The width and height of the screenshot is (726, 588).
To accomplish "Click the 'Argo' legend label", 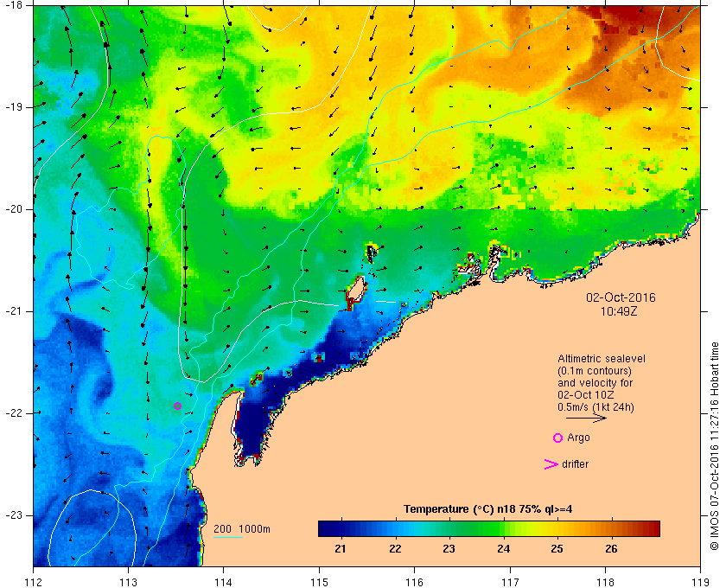I will pyautogui.click(x=578, y=438).
